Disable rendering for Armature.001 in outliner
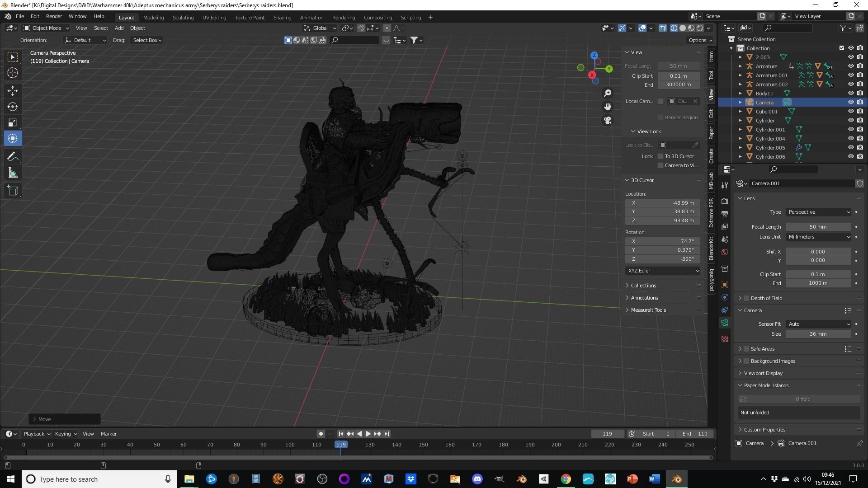 point(860,75)
